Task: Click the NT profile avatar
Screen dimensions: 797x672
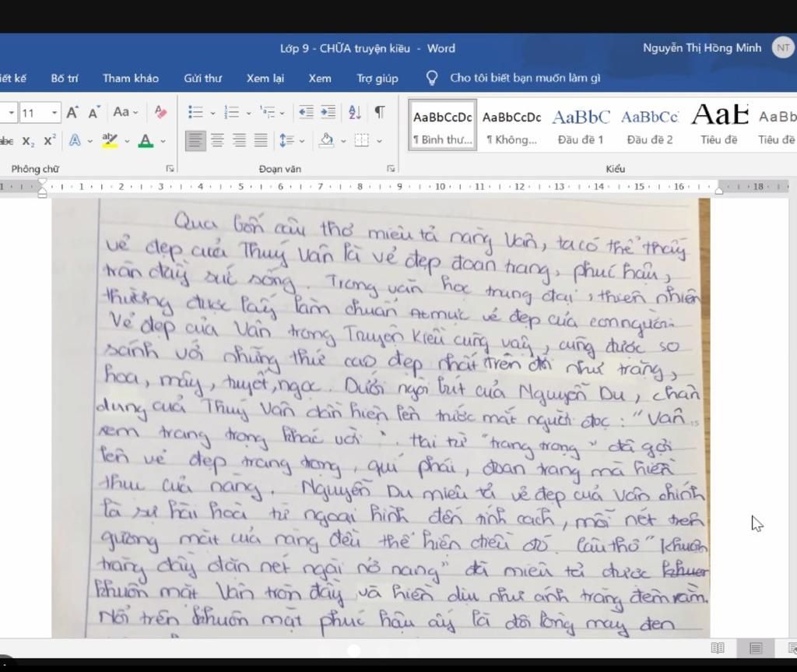Action: [x=783, y=47]
